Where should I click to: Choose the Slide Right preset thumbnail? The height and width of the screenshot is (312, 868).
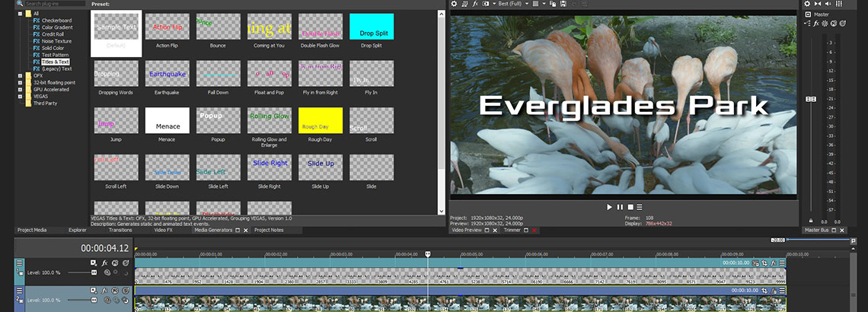pyautogui.click(x=270, y=167)
